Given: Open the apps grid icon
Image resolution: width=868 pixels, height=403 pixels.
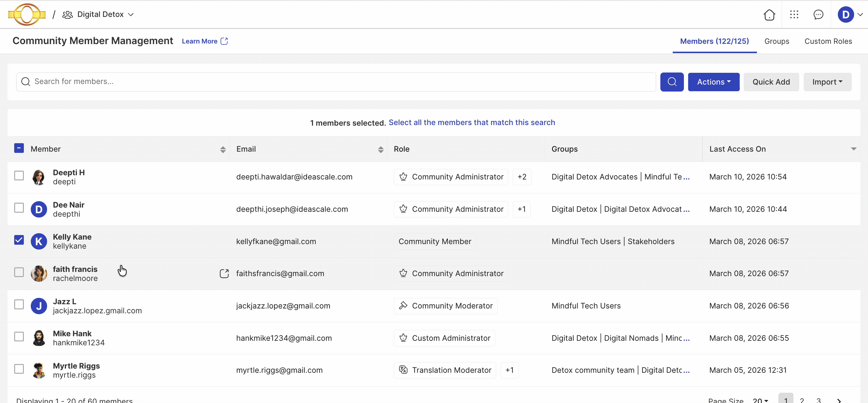Looking at the screenshot, I should [x=794, y=15].
